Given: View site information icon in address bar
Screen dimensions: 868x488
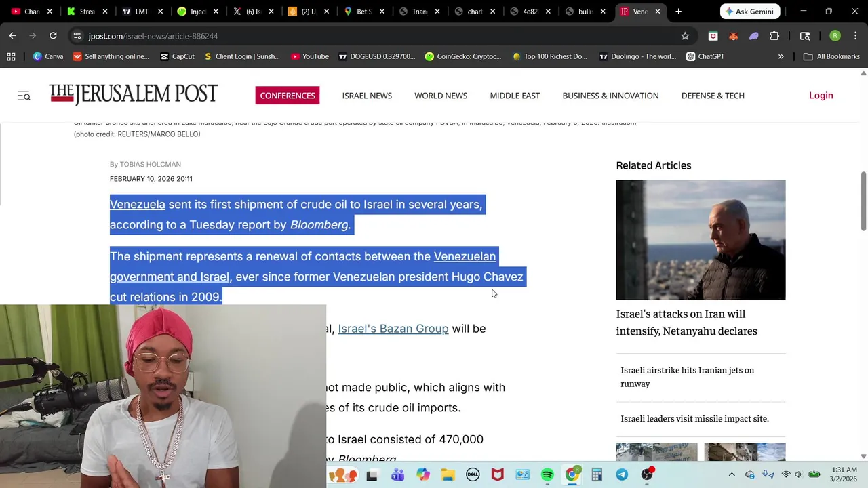Looking at the screenshot, I should 77,36.
